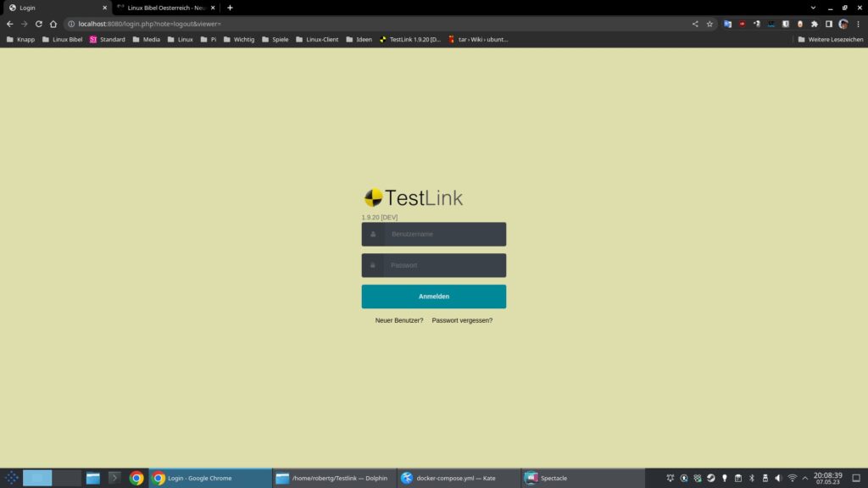Open the volume speaker tray icon
The height and width of the screenshot is (488, 868).
click(x=778, y=478)
